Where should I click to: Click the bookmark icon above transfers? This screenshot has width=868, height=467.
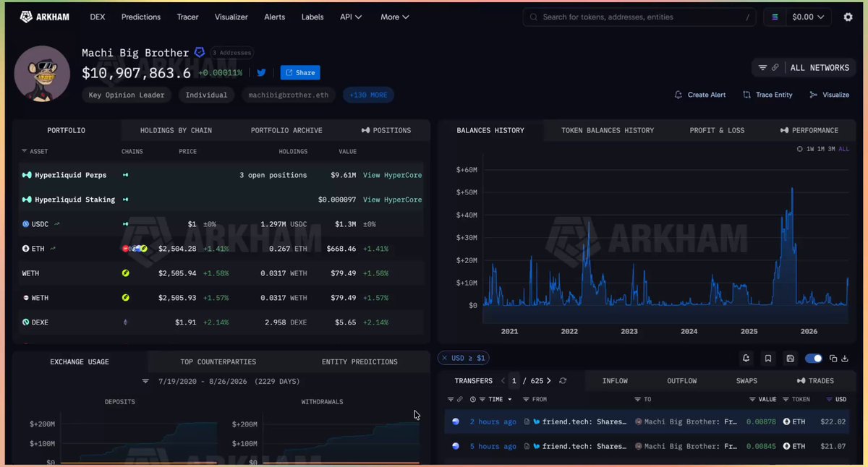click(x=768, y=358)
